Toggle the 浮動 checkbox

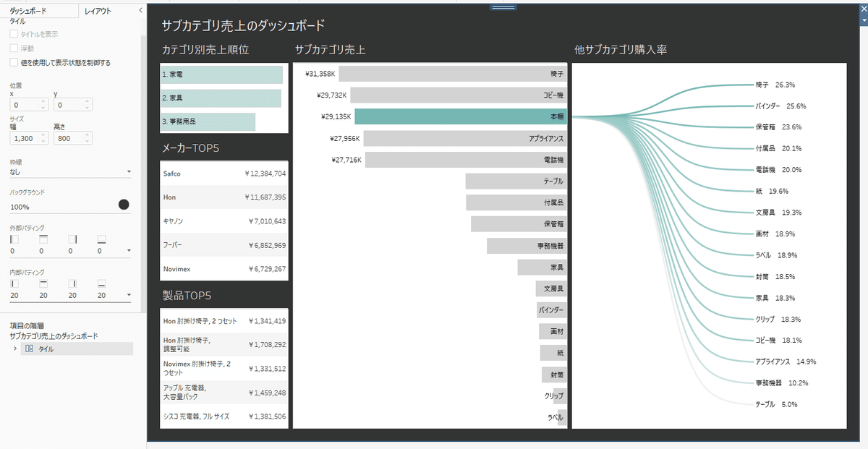pos(14,48)
